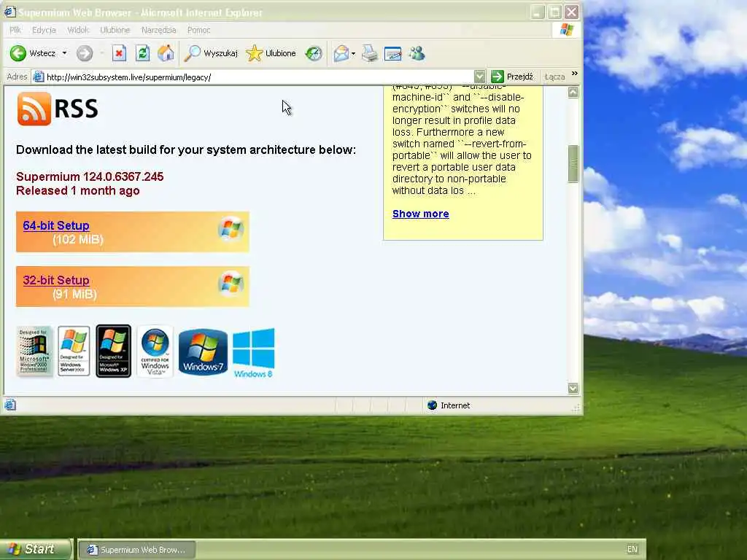The height and width of the screenshot is (560, 747).
Task: Click the Windows flag logo in the menu bar
Action: pyautogui.click(x=567, y=29)
